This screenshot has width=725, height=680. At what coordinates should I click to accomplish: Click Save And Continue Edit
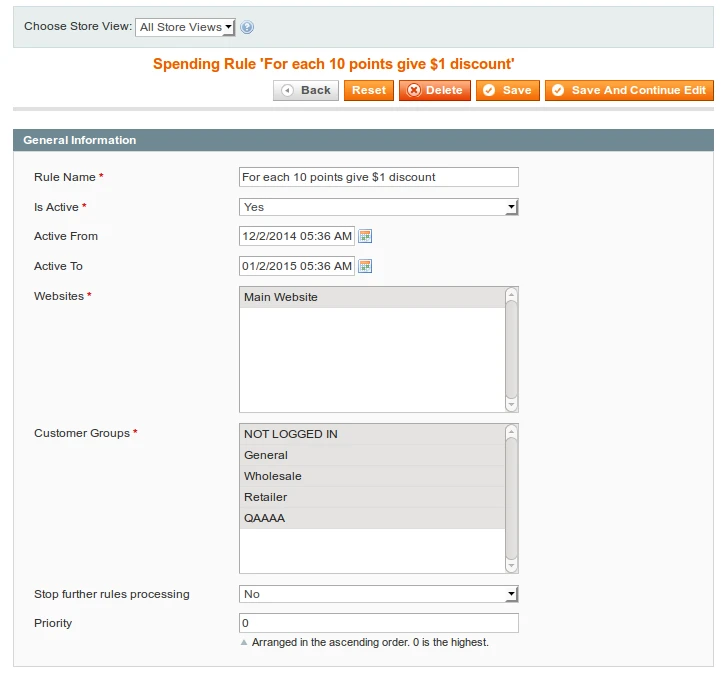(x=629, y=90)
